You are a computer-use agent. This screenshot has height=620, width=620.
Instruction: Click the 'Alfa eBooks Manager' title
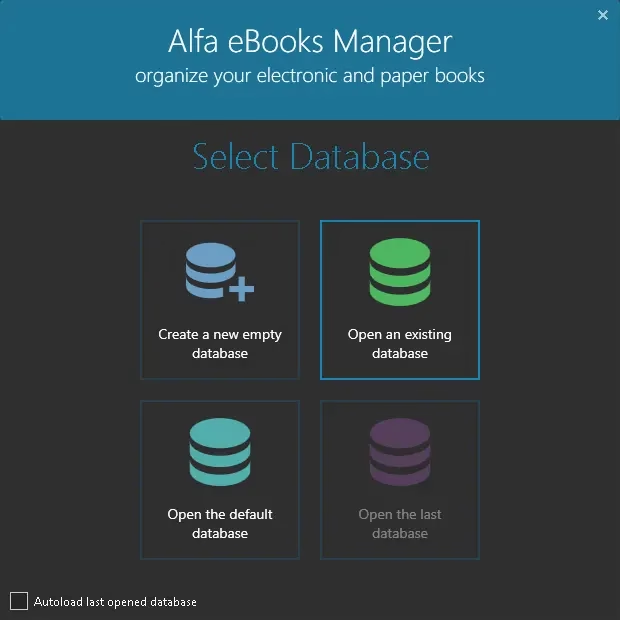point(310,42)
